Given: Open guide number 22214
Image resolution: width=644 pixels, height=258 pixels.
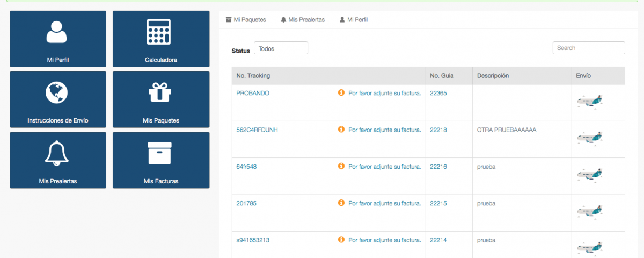Looking at the screenshot, I should pyautogui.click(x=438, y=240).
